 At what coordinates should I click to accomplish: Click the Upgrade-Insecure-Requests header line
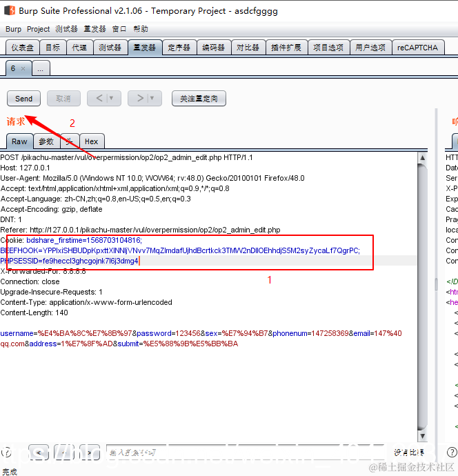point(51,292)
